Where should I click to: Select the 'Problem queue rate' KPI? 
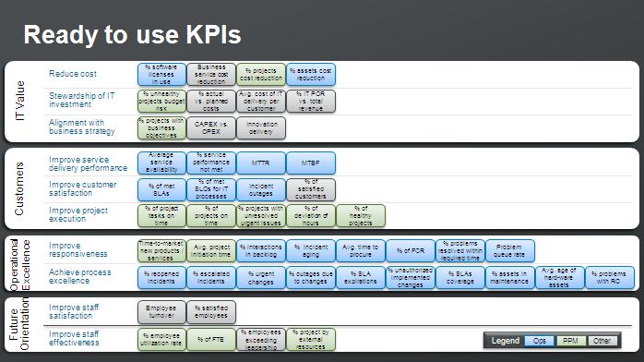pyautogui.click(x=509, y=250)
